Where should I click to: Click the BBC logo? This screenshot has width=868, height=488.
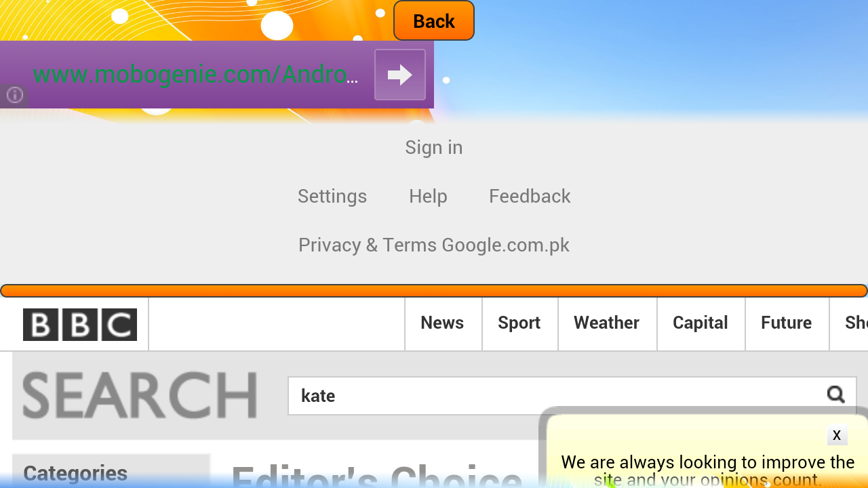tap(80, 325)
